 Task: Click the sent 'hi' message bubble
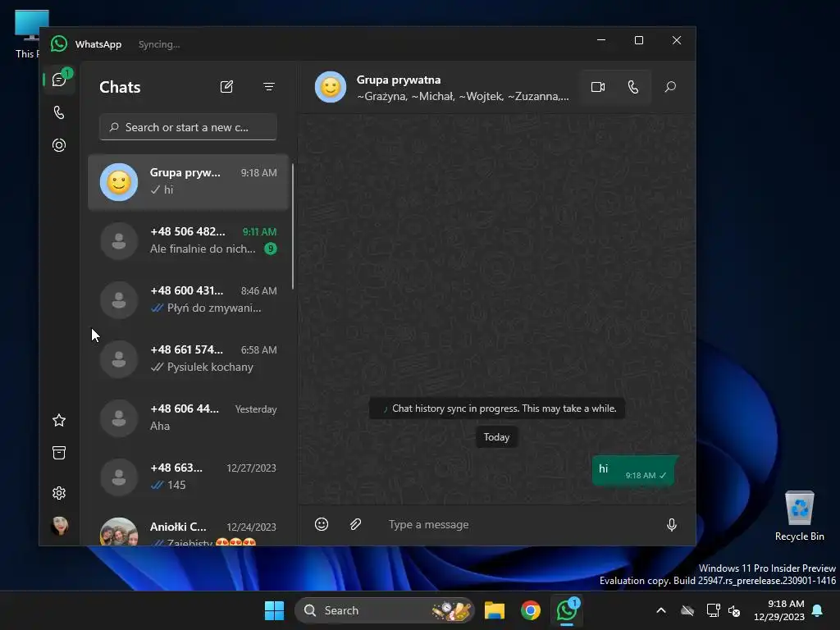pos(634,471)
